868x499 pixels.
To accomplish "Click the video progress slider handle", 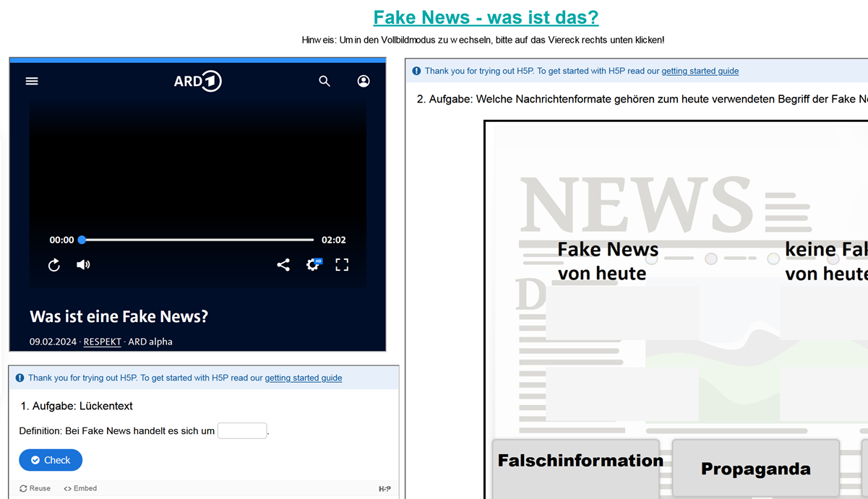I will click(82, 240).
